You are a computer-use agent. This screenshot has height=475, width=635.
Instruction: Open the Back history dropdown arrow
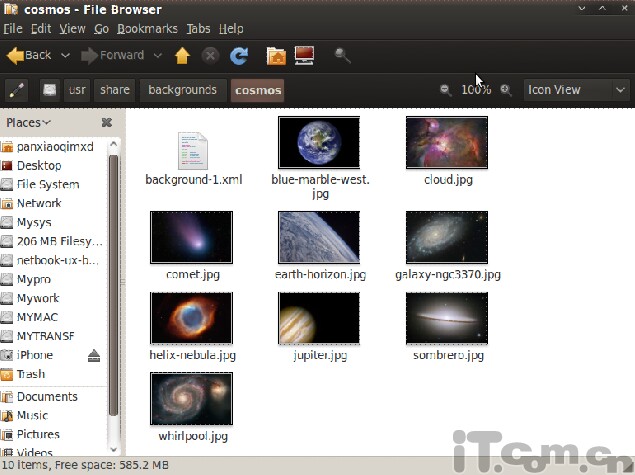point(65,55)
